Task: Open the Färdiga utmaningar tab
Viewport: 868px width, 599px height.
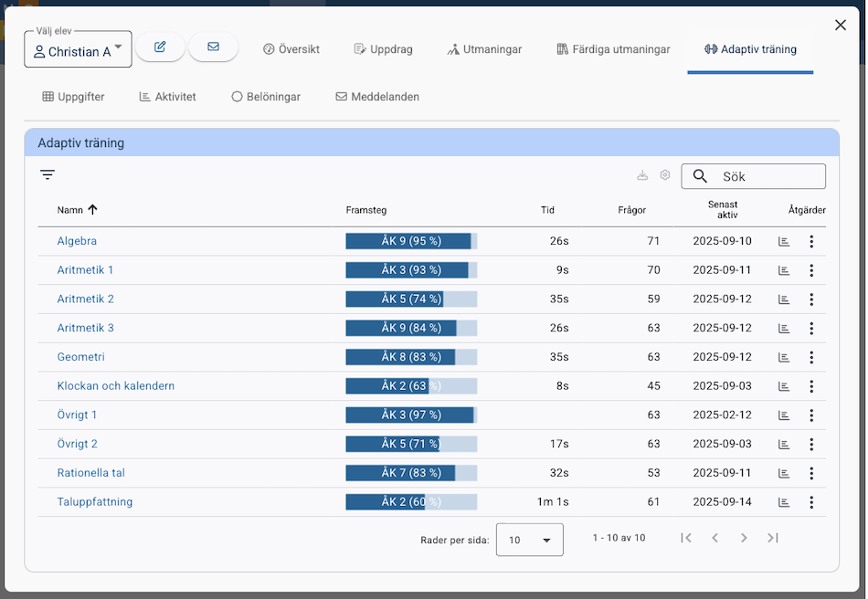Action: tap(613, 49)
